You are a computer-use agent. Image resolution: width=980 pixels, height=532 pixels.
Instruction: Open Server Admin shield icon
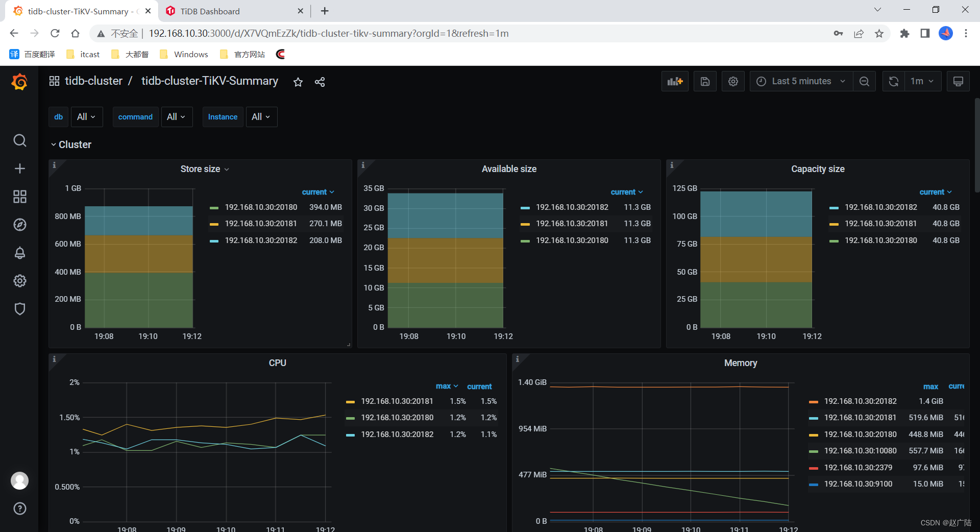[x=19, y=309]
